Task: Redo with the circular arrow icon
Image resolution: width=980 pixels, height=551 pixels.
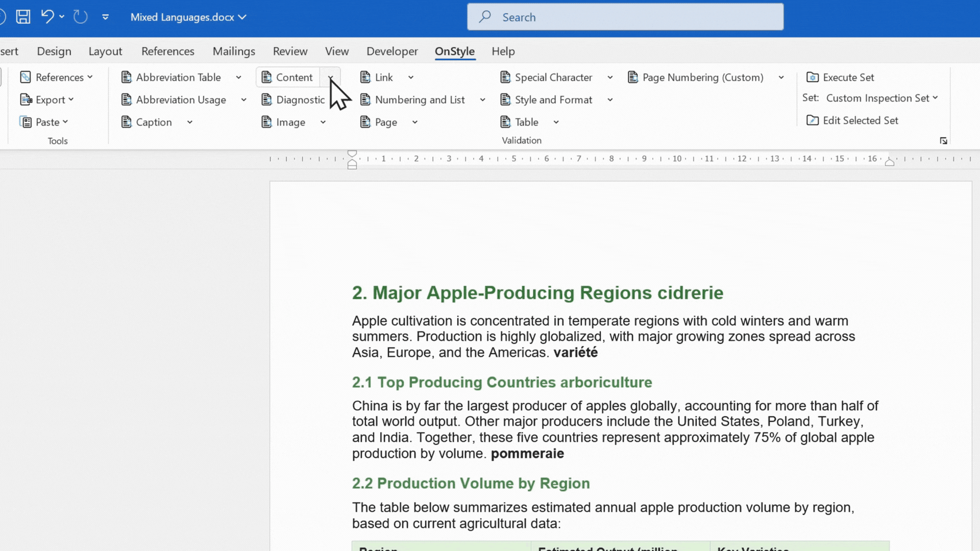Action: pyautogui.click(x=80, y=17)
